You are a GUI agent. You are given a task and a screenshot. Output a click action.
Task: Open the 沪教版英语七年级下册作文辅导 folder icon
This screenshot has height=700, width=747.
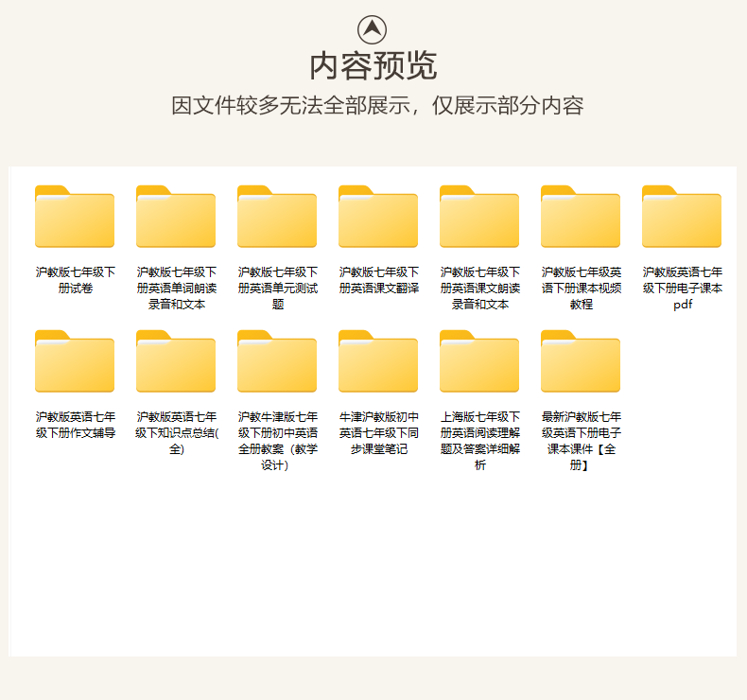click(x=75, y=361)
